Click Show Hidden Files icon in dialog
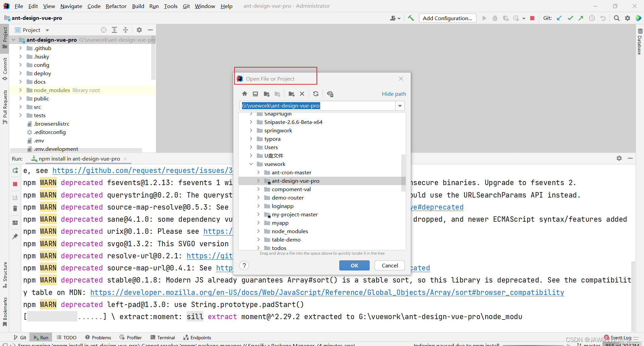The width and height of the screenshot is (644, 346). tap(330, 94)
